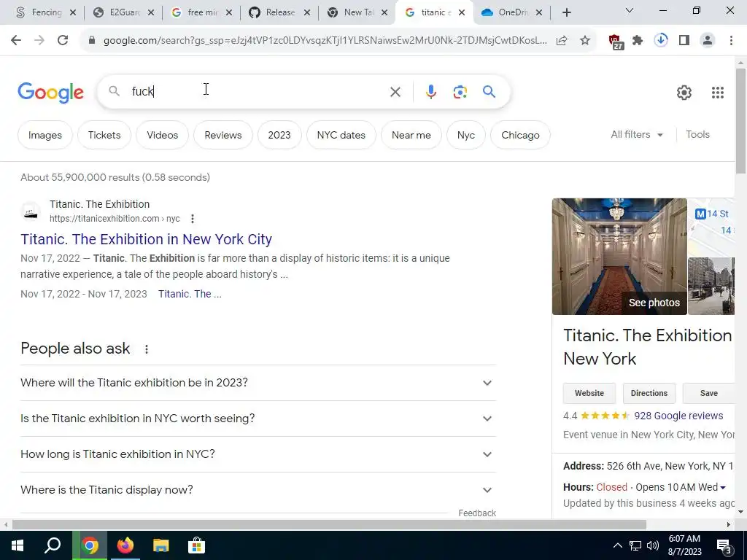Click in the Google search input field

click(x=258, y=91)
